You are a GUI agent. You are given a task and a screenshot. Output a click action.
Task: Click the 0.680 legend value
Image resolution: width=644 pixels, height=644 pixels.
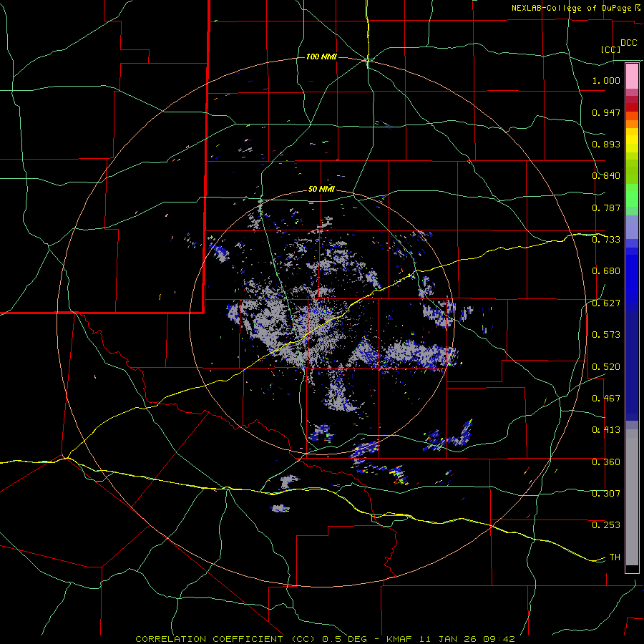606,271
